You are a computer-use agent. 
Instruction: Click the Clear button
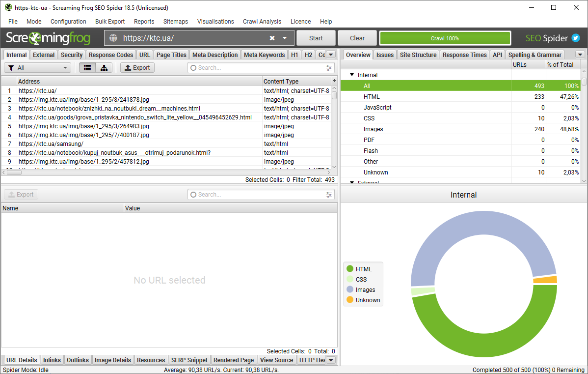(x=357, y=38)
